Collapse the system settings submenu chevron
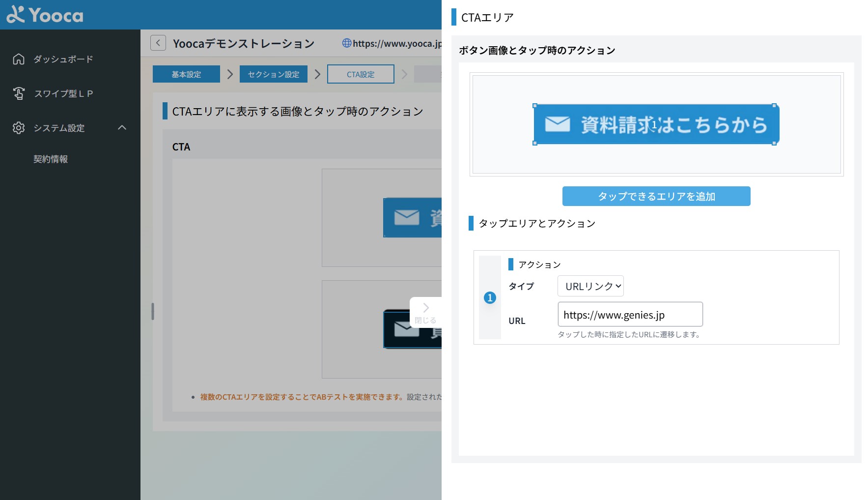This screenshot has height=500, width=868. coord(122,128)
